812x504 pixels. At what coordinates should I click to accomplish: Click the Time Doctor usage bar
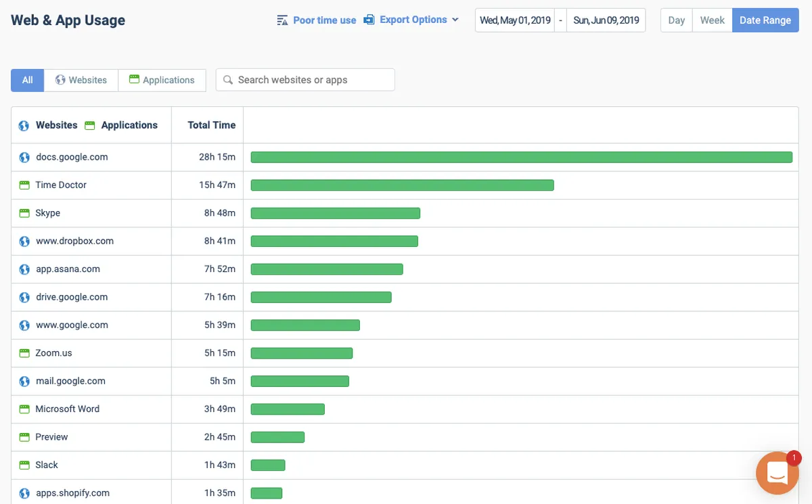tap(403, 185)
